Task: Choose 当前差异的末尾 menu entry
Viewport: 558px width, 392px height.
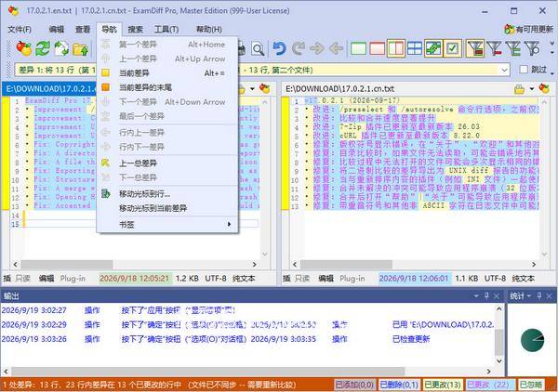Action: tap(167, 87)
